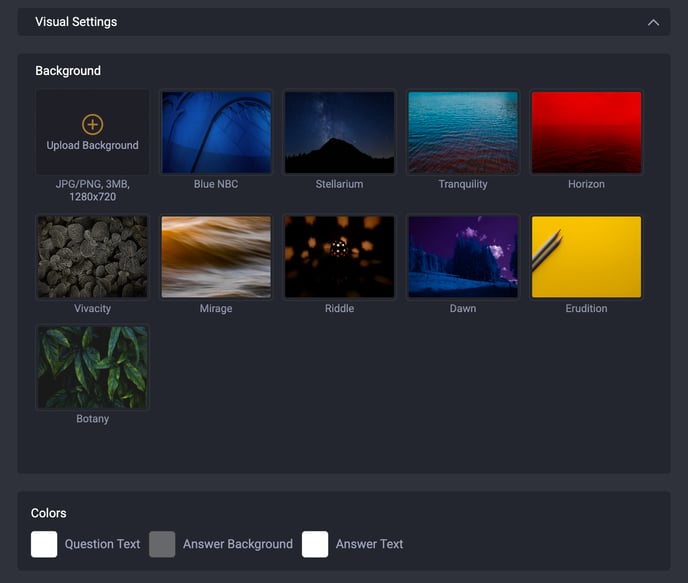Select the Blue NBC background
The height and width of the screenshot is (583, 688).
pyautogui.click(x=216, y=132)
